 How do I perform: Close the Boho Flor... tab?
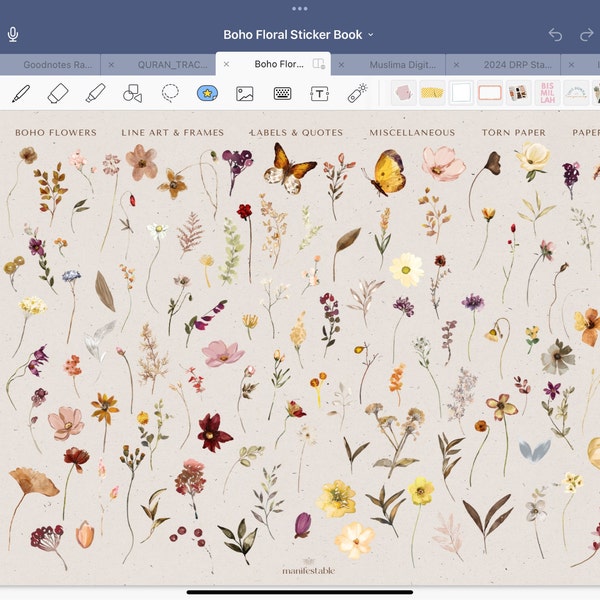(227, 64)
